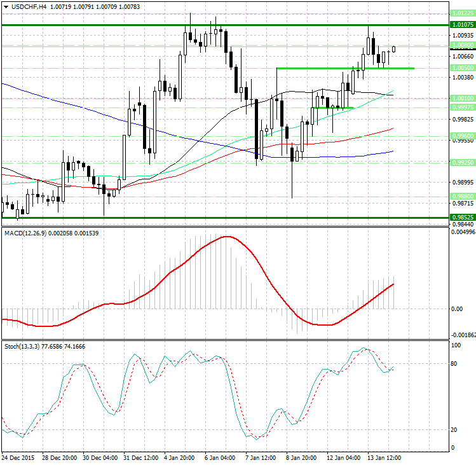Click the Stochastic 80 level label

click(x=455, y=364)
